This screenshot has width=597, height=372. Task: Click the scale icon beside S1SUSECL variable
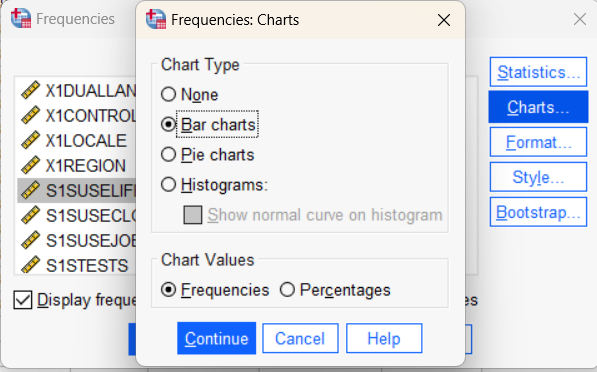coord(30,216)
